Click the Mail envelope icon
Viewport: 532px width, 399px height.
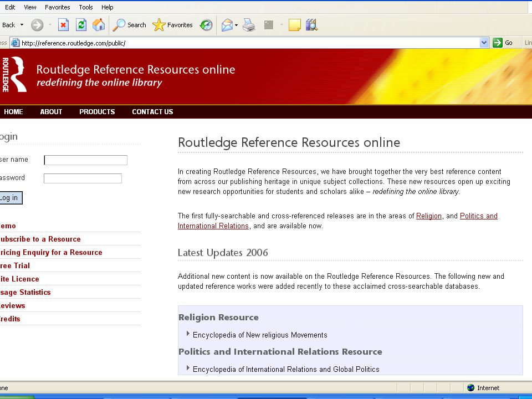[227, 25]
